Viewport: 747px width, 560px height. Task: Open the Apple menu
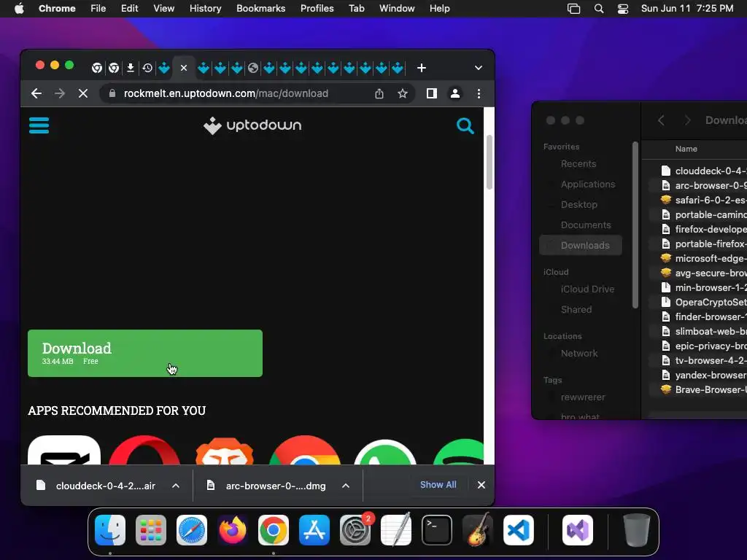(x=19, y=9)
